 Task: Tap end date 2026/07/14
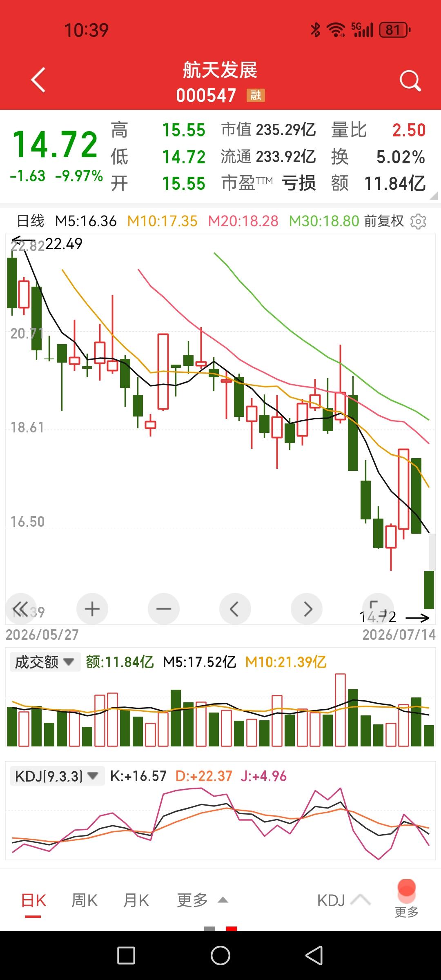click(x=399, y=635)
